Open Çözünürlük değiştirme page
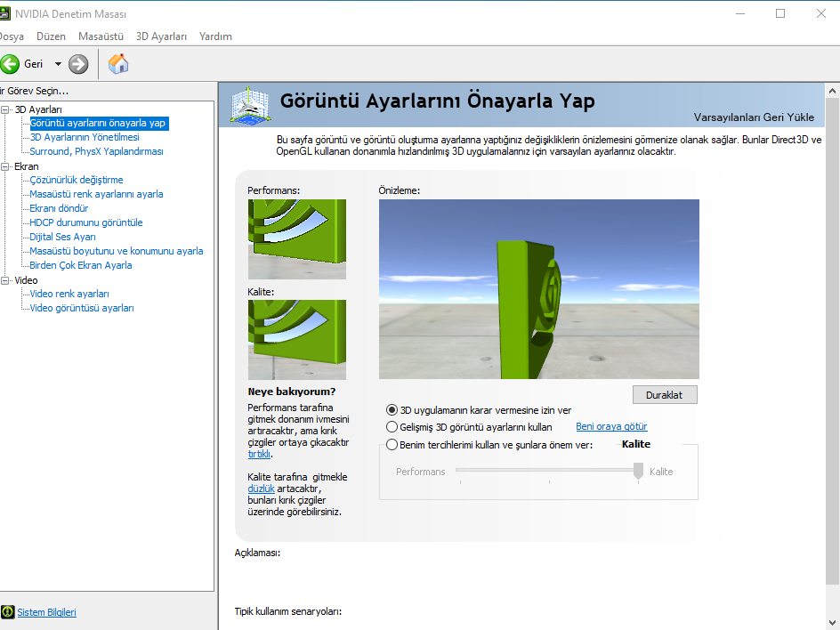 click(76, 180)
